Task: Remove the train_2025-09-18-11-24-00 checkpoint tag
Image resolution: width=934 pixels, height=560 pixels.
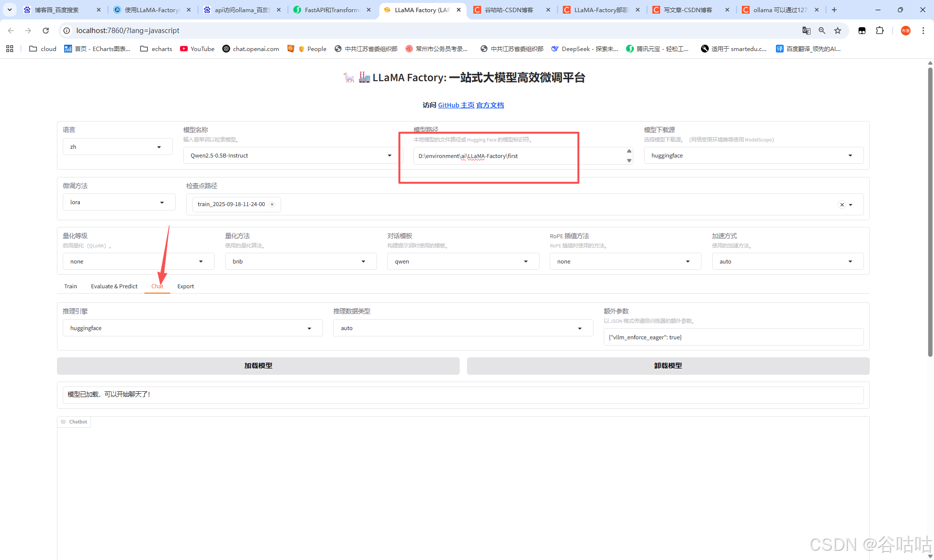Action: point(272,204)
